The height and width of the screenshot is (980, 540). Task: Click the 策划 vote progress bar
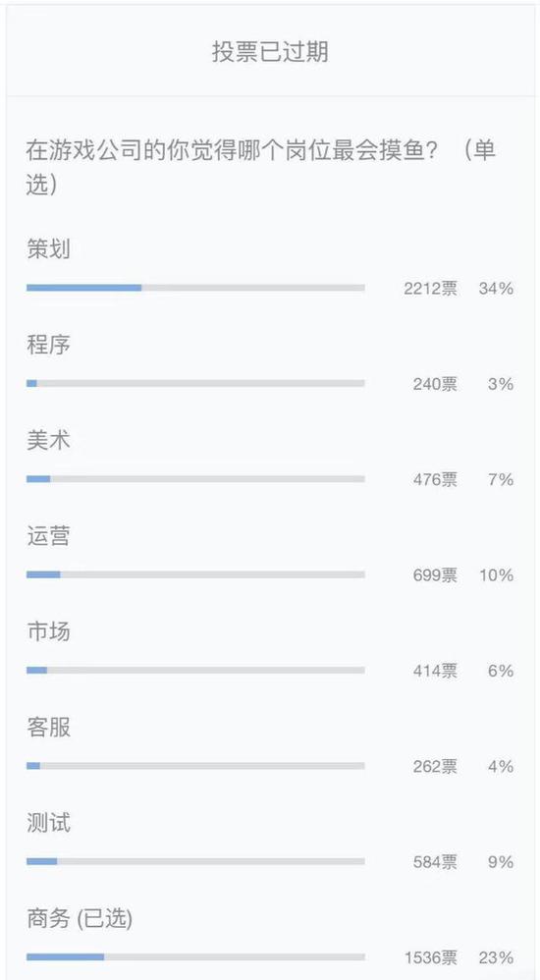pyautogui.click(x=195, y=288)
